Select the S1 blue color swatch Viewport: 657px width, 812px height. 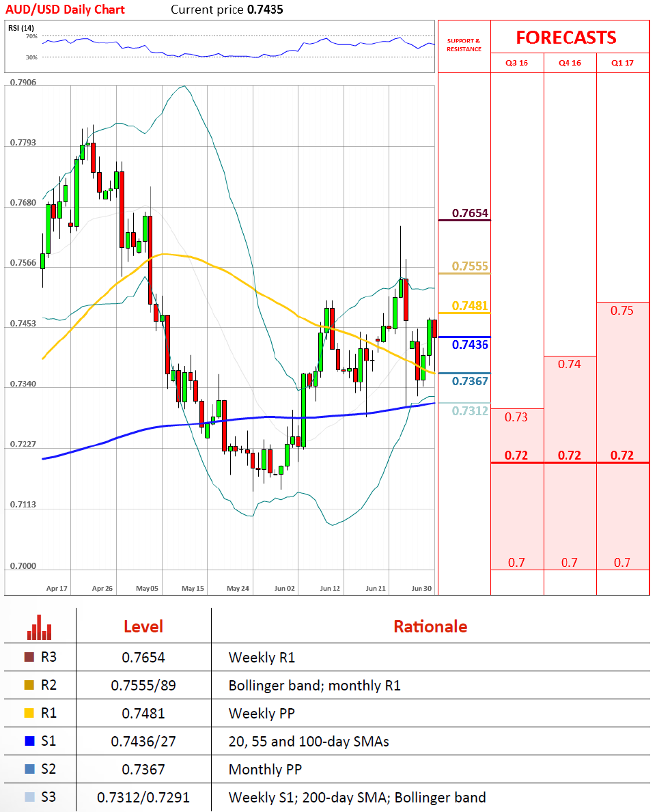coord(29,741)
